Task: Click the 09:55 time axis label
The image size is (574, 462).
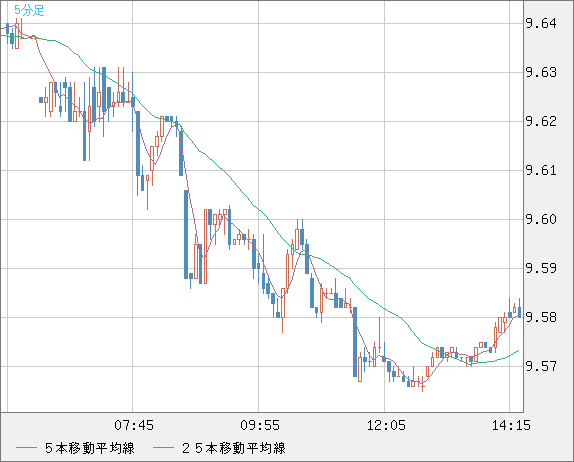Action: (260, 425)
